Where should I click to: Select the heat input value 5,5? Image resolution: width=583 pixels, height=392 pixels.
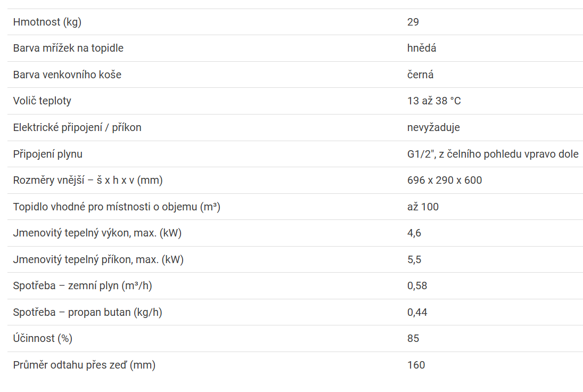coord(414,259)
